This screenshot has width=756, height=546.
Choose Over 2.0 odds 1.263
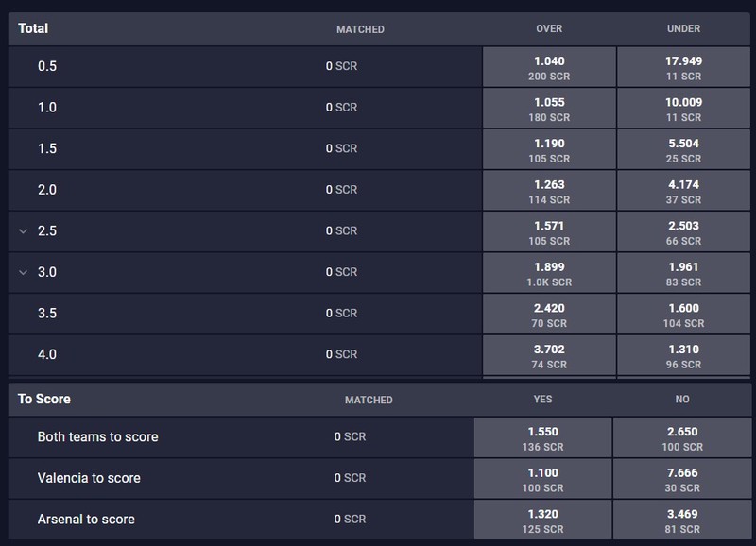tap(549, 191)
